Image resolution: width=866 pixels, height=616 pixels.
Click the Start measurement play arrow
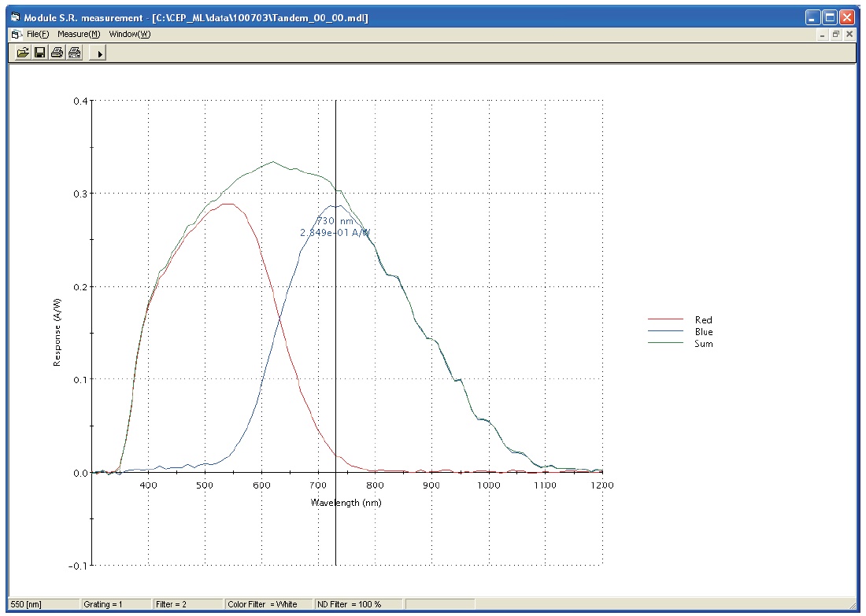click(x=99, y=53)
